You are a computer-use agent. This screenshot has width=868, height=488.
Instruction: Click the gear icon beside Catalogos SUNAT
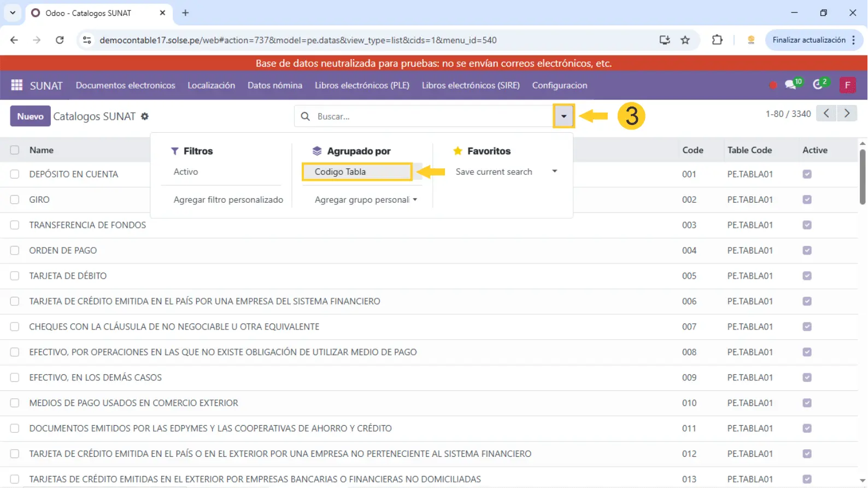pyautogui.click(x=145, y=116)
